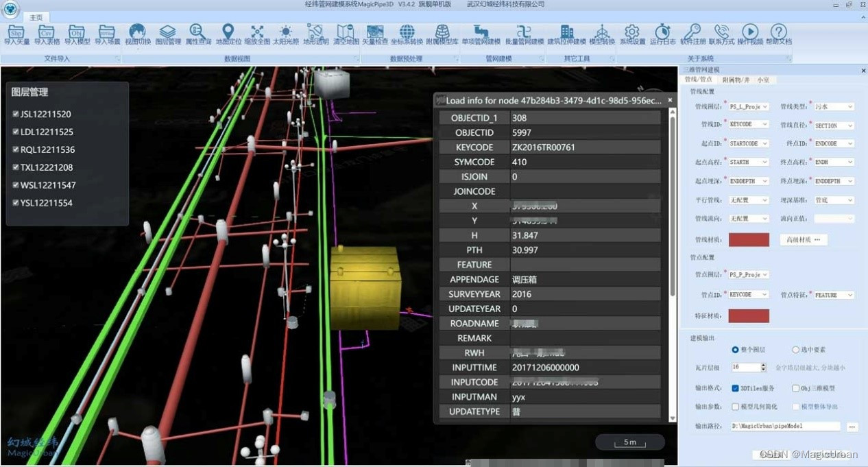Enable the 模型几何简化 checkbox
Viewport: 868px width, 467px height.
pos(735,407)
